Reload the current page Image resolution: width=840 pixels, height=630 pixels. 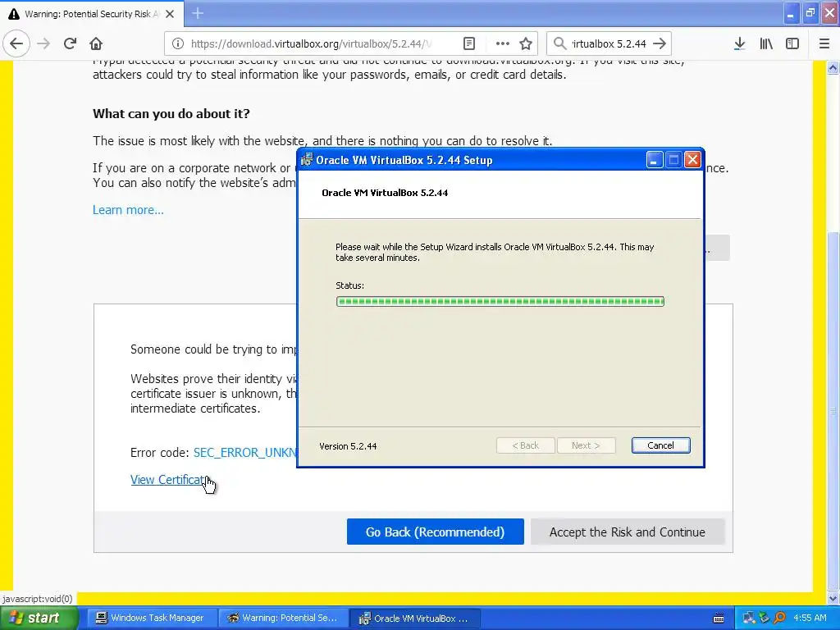tap(70, 43)
